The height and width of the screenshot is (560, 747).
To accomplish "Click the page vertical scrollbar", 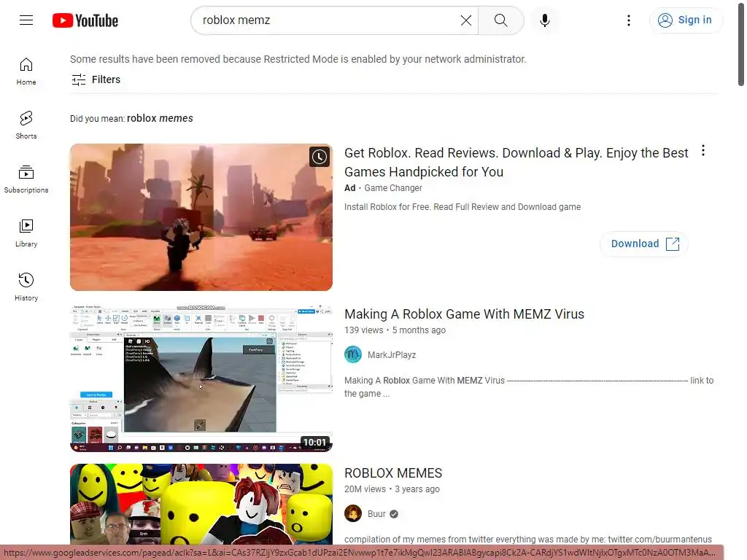I will [741, 43].
